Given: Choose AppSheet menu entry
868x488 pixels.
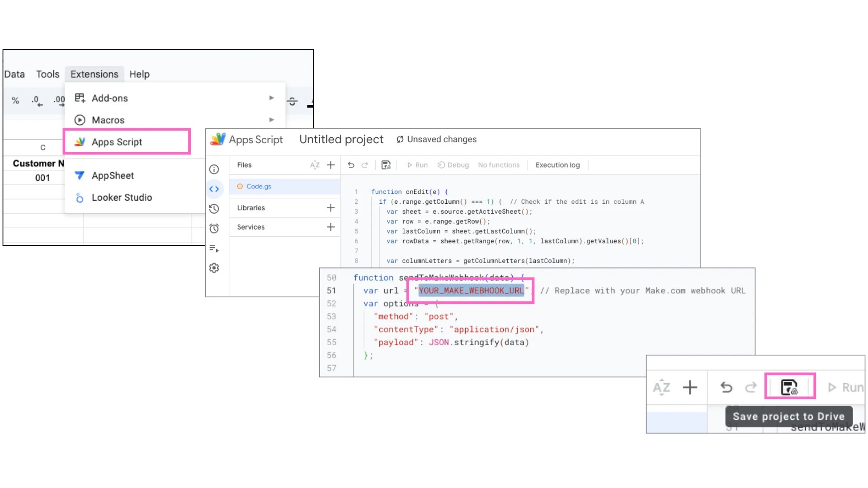Looking at the screenshot, I should (x=113, y=175).
